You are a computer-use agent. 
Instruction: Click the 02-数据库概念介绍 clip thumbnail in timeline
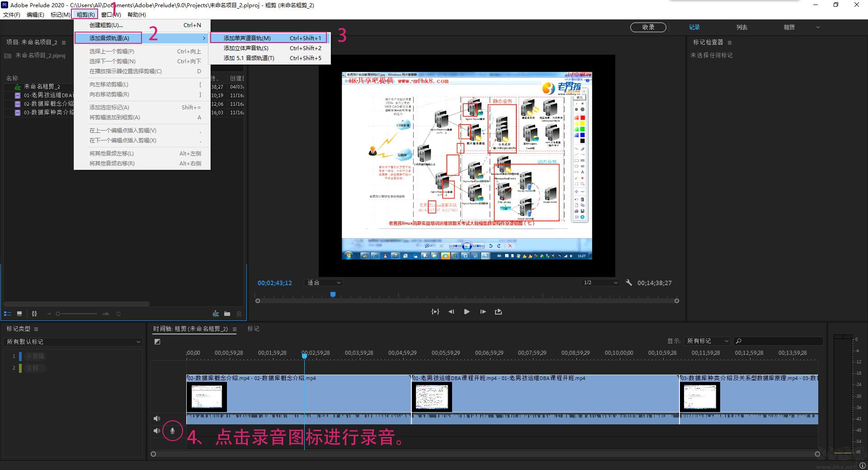207,397
